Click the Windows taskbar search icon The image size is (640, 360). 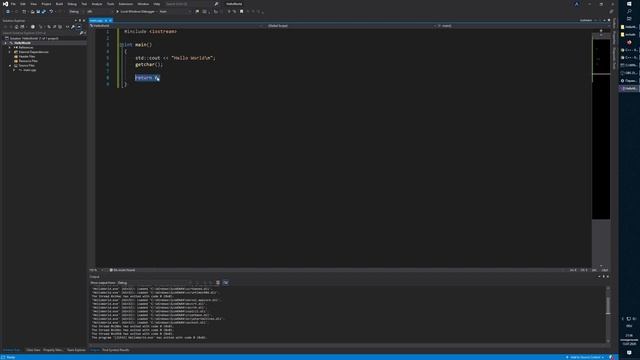pos(629,11)
